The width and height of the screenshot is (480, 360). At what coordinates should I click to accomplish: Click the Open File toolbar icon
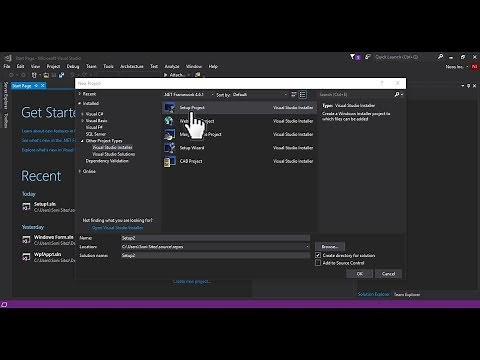tap(46, 75)
